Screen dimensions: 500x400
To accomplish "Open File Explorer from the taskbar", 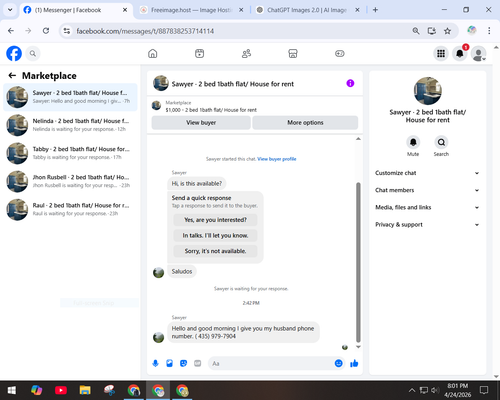I will [85, 390].
